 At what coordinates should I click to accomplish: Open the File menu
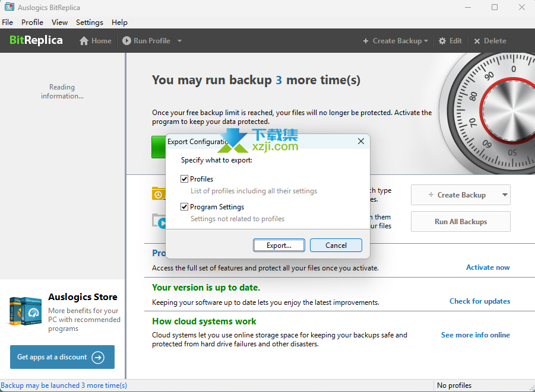point(8,23)
